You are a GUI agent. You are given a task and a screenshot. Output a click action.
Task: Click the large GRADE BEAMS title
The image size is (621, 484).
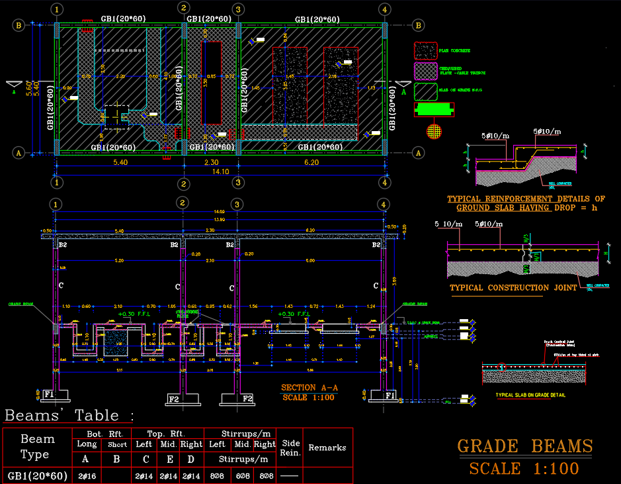[525, 446]
